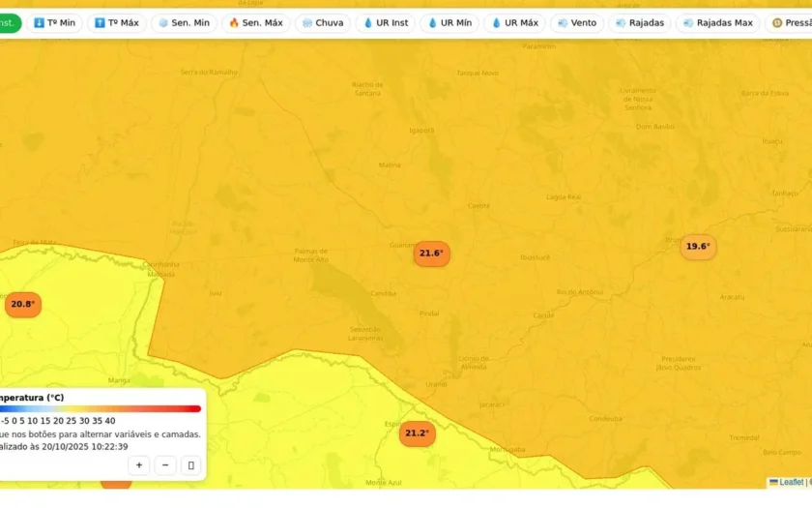The image size is (812, 508).
Task: Toggle the legend panel collapse button
Action: pos(190,465)
